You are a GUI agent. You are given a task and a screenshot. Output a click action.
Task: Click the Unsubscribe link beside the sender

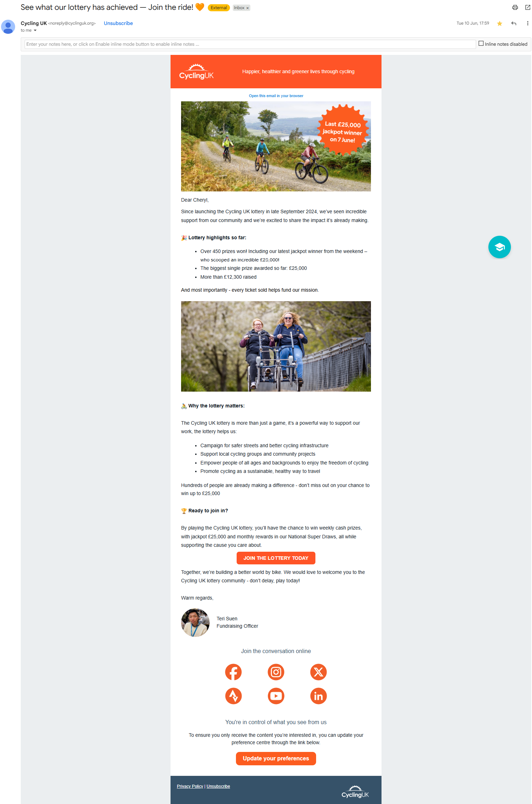(x=118, y=23)
